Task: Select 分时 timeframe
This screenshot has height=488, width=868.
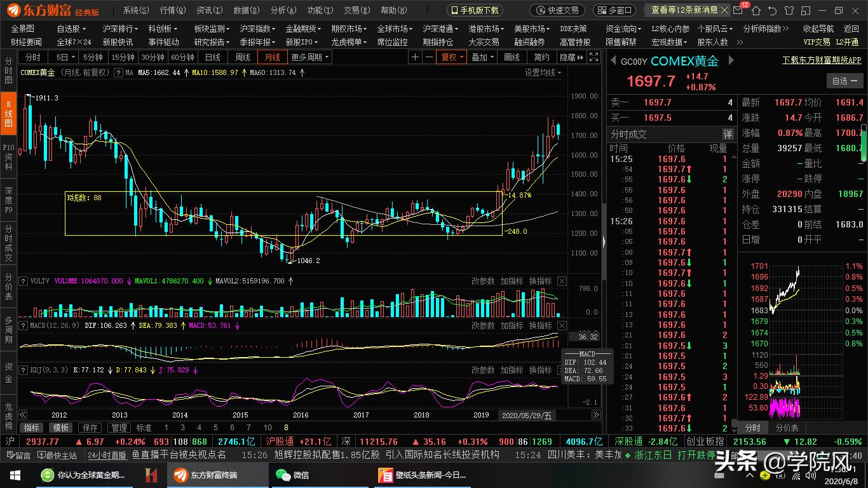Action: pyautogui.click(x=32, y=57)
